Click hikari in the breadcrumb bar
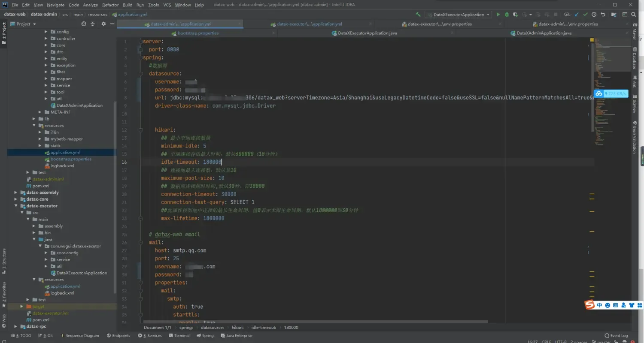Screen dimensions: 644x343 tap(238, 327)
